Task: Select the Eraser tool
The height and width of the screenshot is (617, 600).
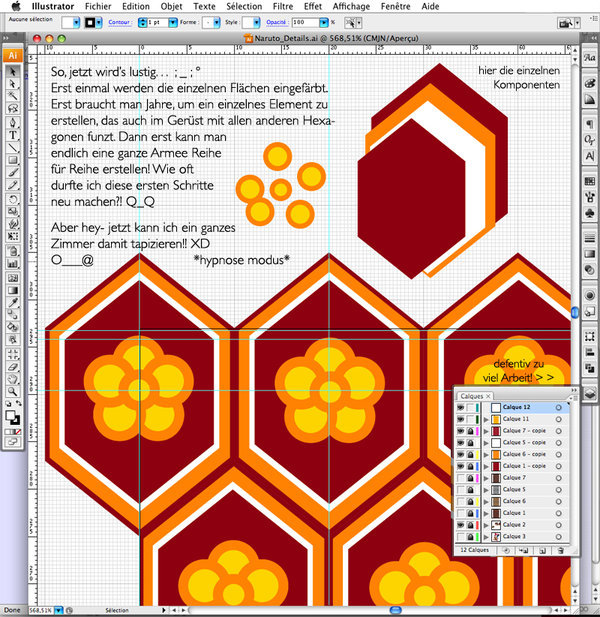Action: point(13,367)
